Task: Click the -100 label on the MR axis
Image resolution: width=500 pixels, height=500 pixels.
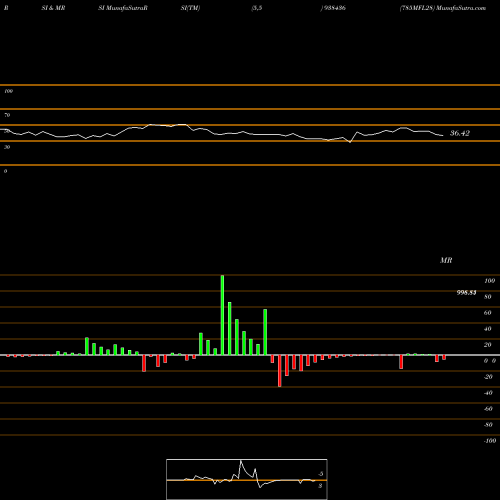Action: pos(490,441)
